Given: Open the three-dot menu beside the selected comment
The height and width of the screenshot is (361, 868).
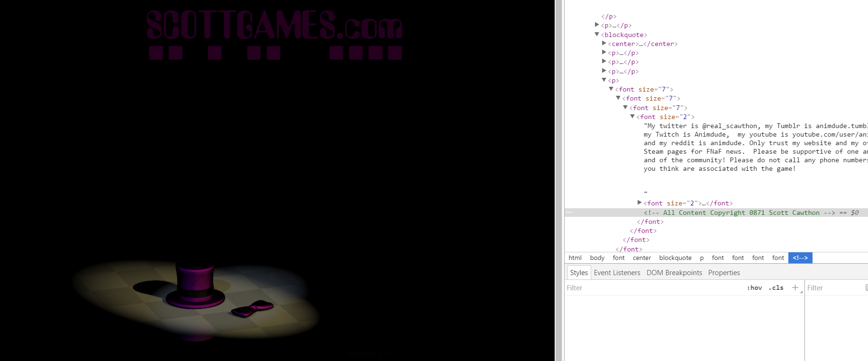Looking at the screenshot, I should (x=569, y=213).
